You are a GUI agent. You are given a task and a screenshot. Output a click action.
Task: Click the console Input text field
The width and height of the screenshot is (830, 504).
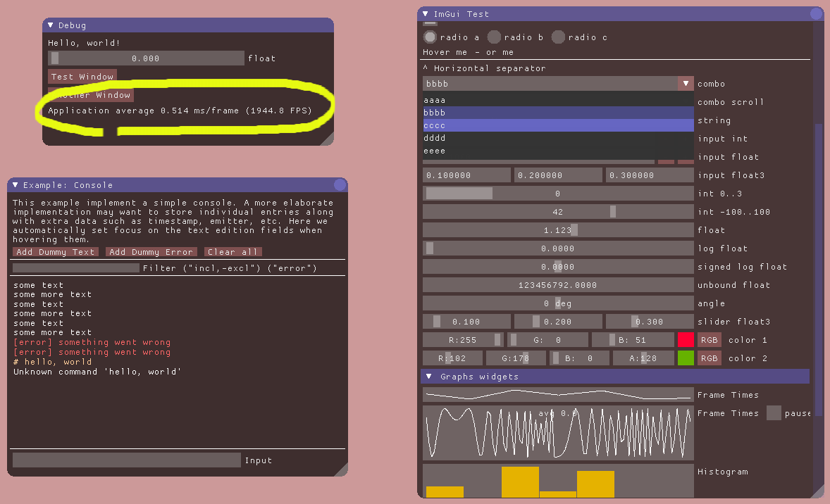127,460
